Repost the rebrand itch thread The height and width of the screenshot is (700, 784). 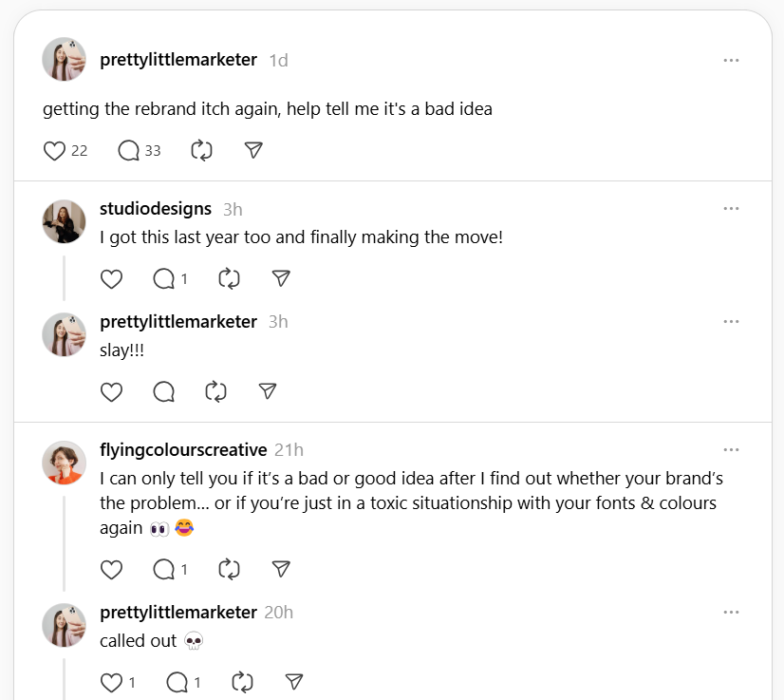tap(200, 150)
